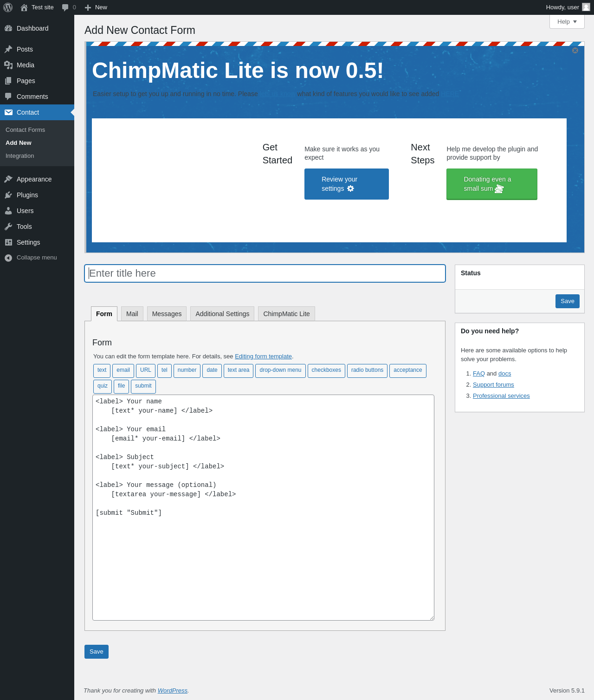Viewport: 594px width, 700px height.
Task: Select Add New submenu item
Action: point(19,143)
